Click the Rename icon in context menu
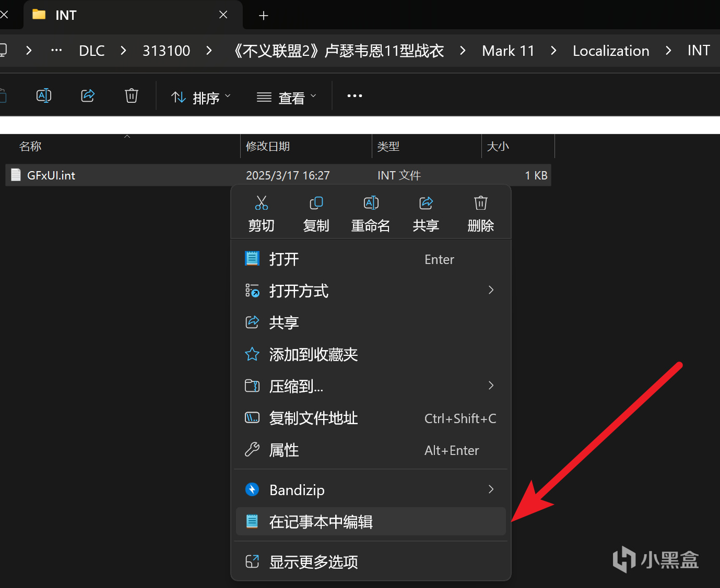The height and width of the screenshot is (588, 720). pos(371,203)
